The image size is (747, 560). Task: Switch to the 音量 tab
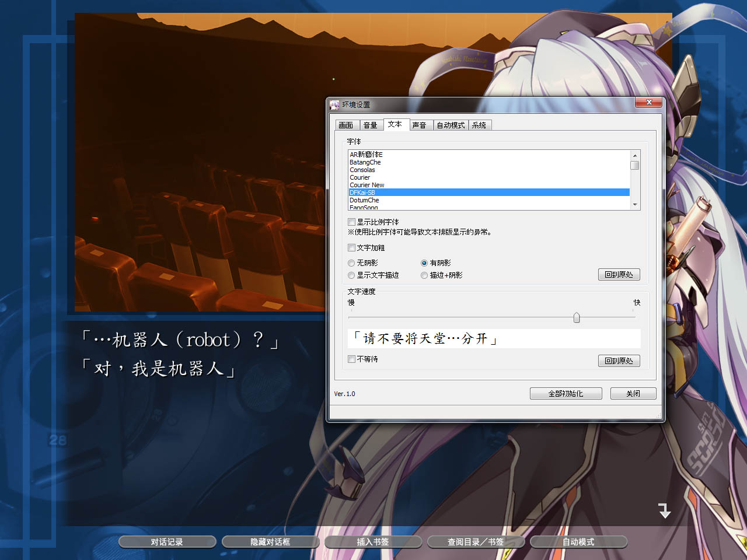(x=371, y=124)
